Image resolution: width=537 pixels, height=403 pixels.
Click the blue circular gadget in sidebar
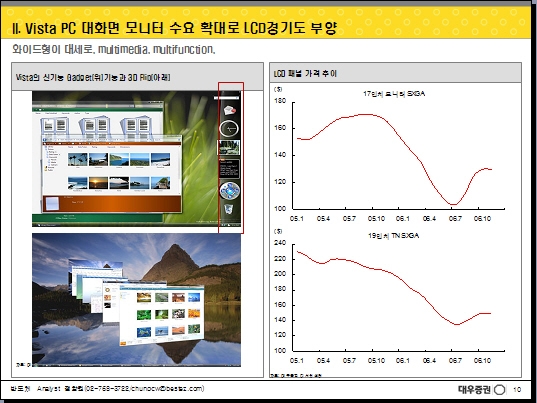pos(229,190)
